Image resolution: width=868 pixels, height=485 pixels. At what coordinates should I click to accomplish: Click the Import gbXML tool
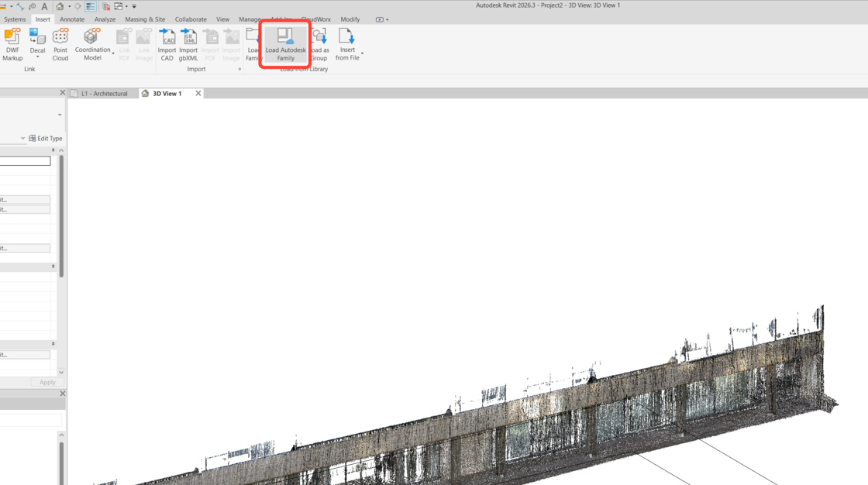188,44
